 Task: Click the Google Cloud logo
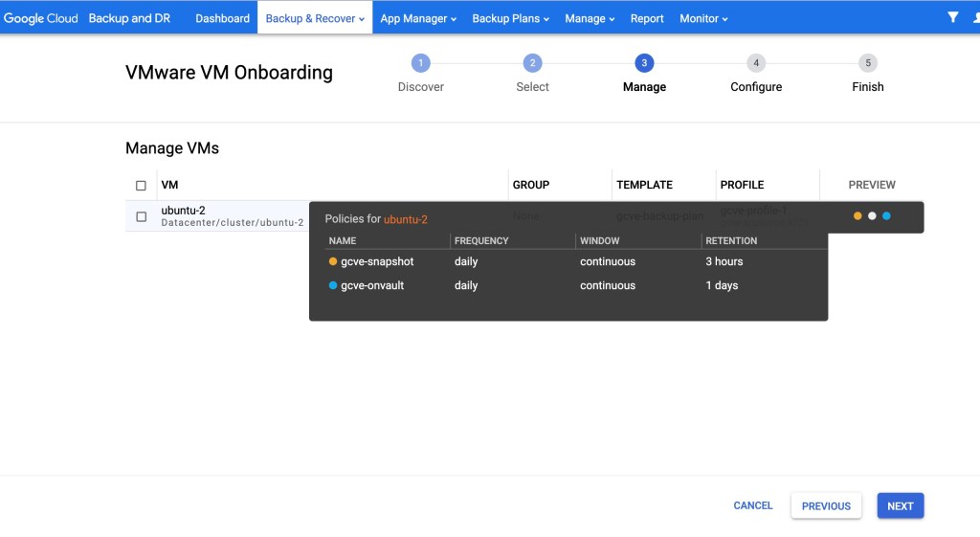41,18
